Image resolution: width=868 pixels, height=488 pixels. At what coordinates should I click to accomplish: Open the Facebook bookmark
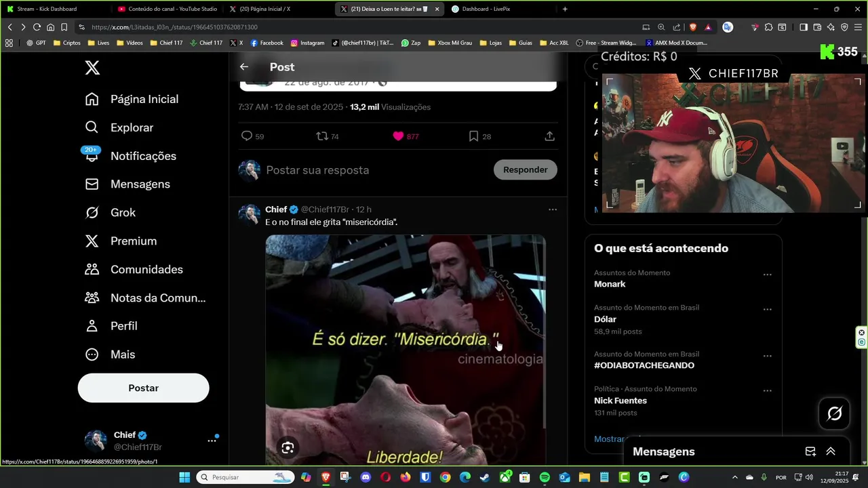(267, 43)
